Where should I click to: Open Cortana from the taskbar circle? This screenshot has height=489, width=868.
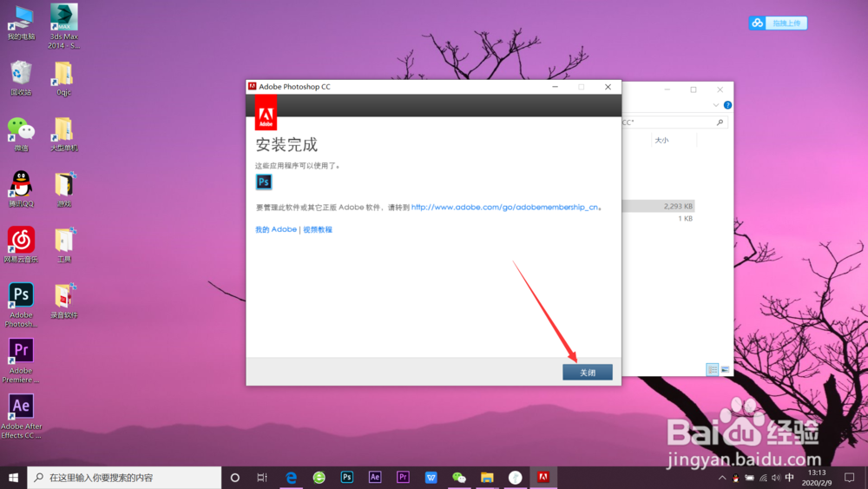pos(234,478)
